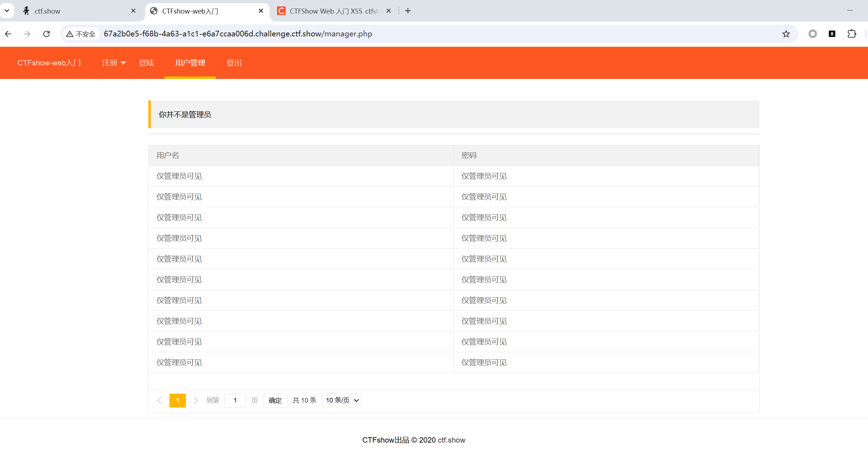This screenshot has height=464, width=868.
Task: Expand the 注册 dropdown menu
Action: pyautogui.click(x=114, y=63)
